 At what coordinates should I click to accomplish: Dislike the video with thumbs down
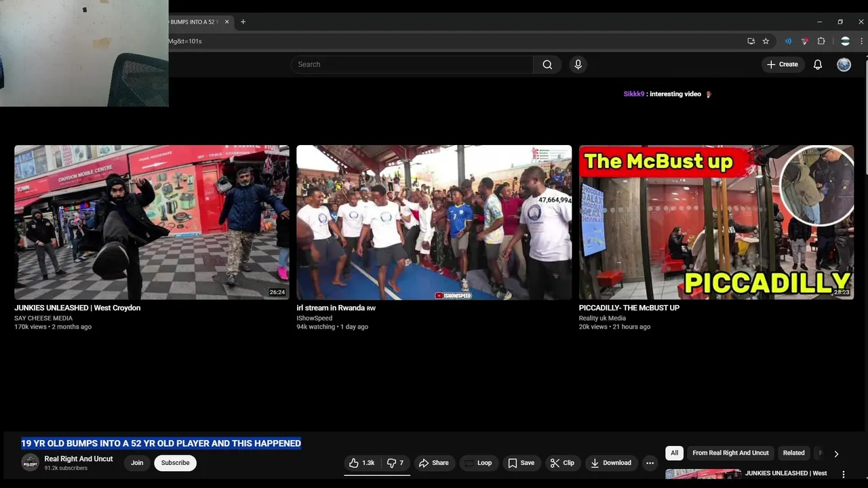click(x=395, y=463)
